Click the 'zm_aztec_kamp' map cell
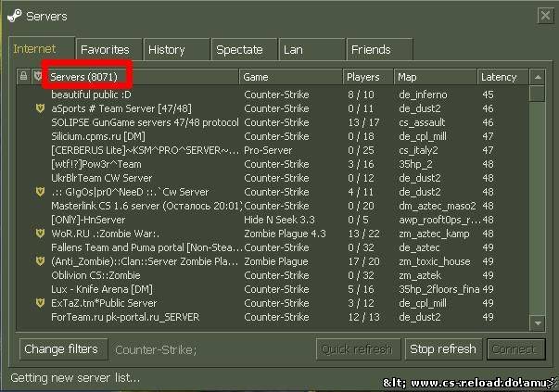The height and width of the screenshot is (392, 559). click(434, 234)
